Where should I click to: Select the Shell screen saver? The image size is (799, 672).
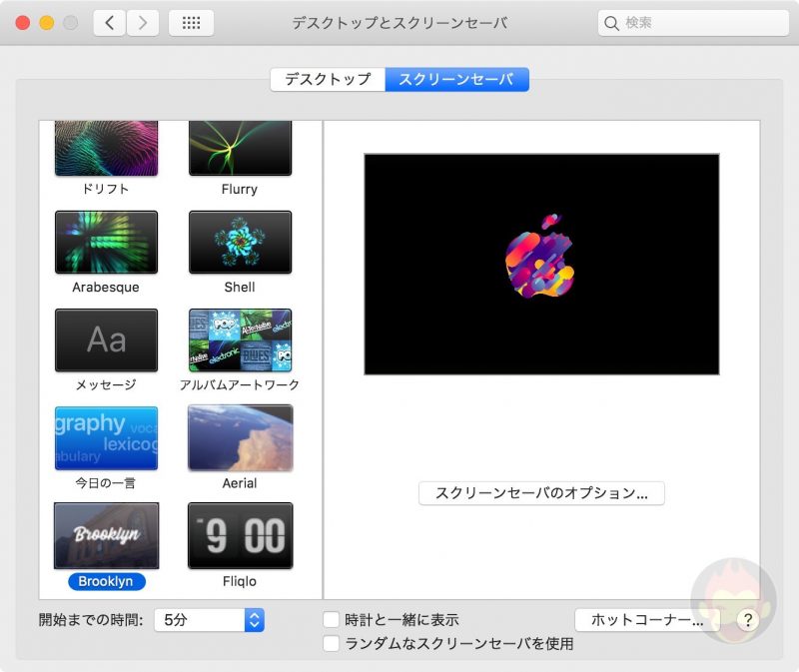[x=240, y=243]
